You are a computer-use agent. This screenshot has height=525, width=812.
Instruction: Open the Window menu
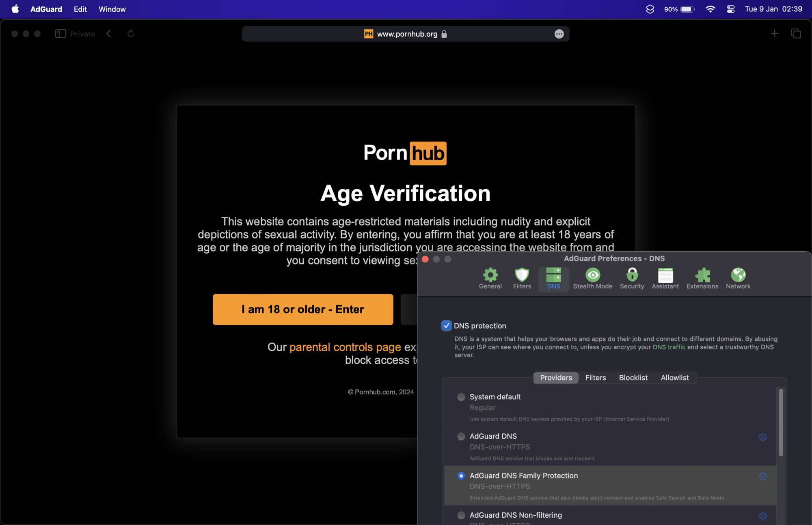click(x=112, y=9)
